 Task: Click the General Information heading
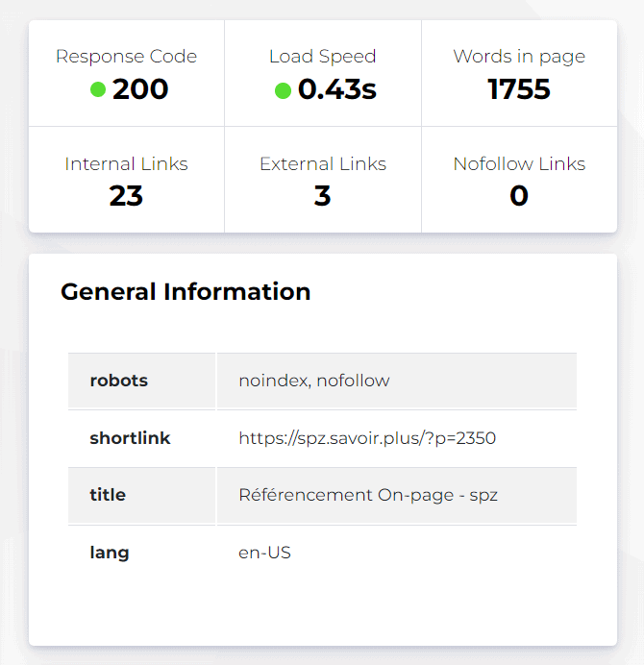(x=186, y=292)
